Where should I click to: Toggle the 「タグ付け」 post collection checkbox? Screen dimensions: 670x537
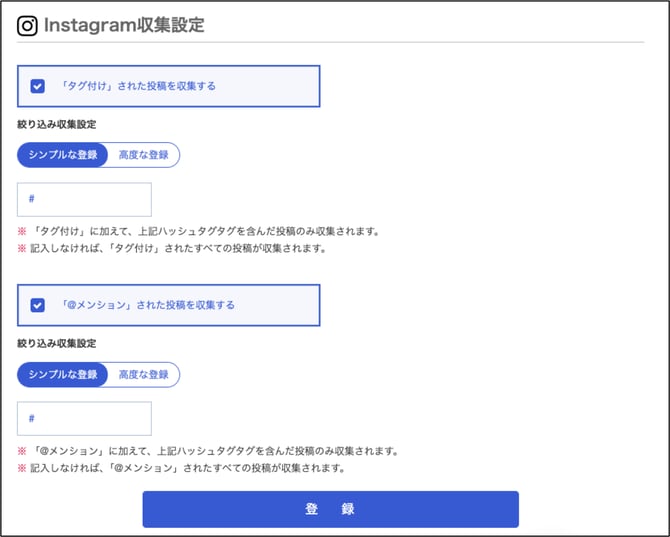click(x=38, y=86)
